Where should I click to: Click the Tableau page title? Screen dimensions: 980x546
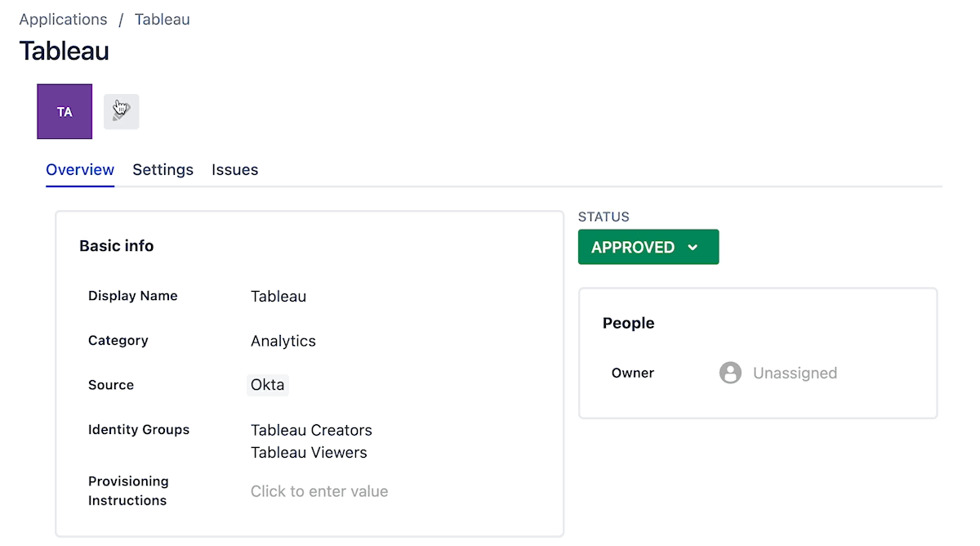pos(65,51)
